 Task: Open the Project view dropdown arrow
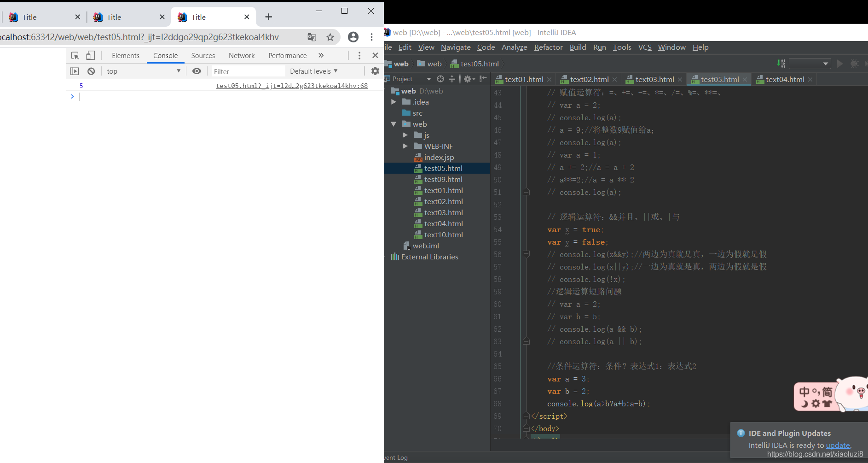click(429, 79)
